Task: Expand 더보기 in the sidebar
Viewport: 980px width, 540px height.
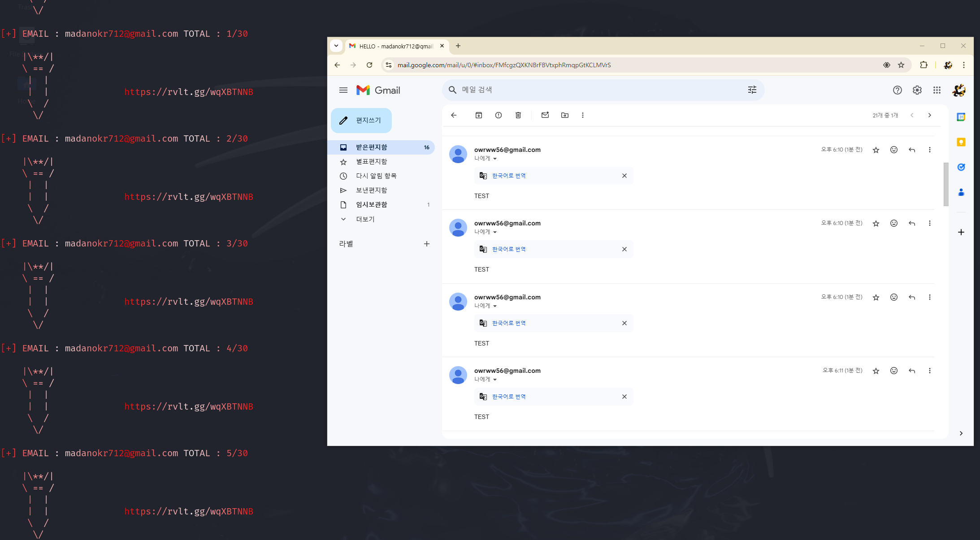Action: point(365,219)
